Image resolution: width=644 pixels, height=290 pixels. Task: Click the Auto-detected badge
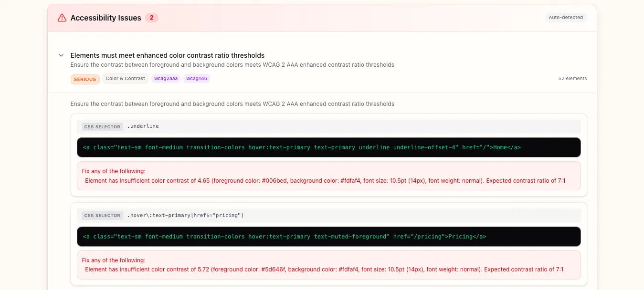(566, 18)
